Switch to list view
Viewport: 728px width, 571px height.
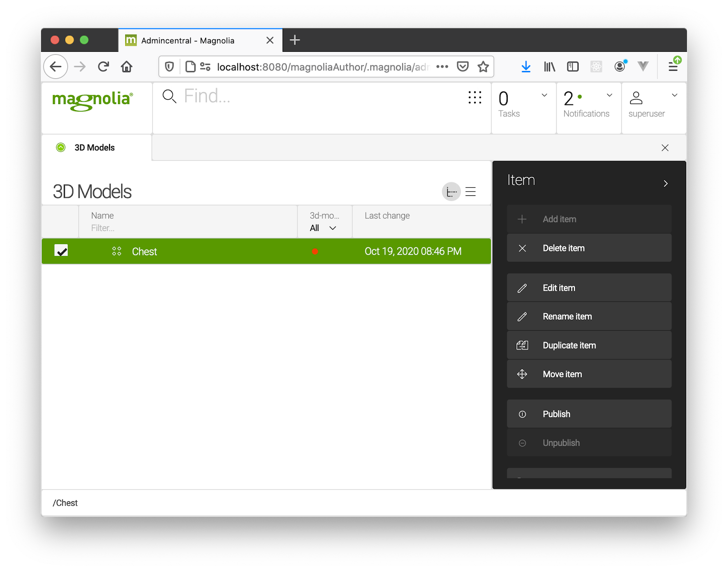point(471,192)
